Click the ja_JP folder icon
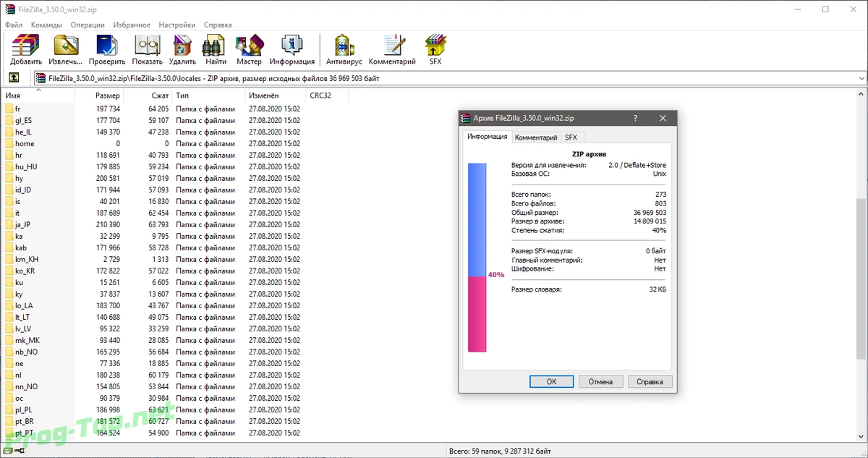Screen dimensions: 868x458 coord(9,224)
